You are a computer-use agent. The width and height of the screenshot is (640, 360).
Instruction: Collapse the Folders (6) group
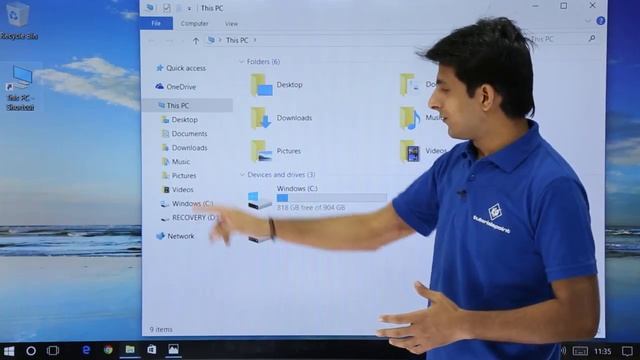(242, 62)
